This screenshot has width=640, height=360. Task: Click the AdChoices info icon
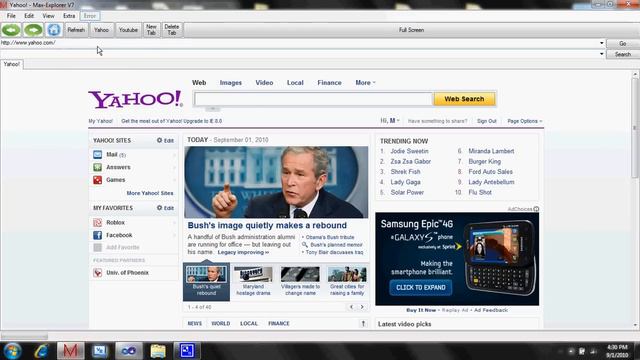pos(536,209)
